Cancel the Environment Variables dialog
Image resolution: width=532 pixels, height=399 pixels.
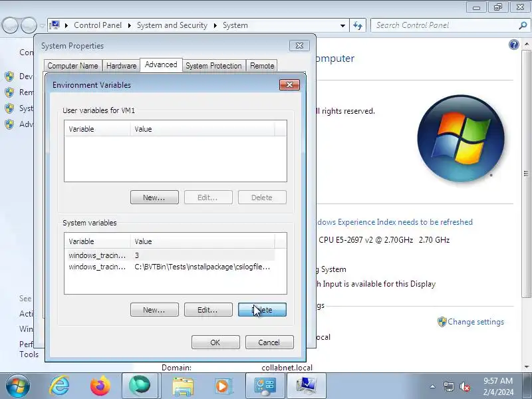click(269, 342)
